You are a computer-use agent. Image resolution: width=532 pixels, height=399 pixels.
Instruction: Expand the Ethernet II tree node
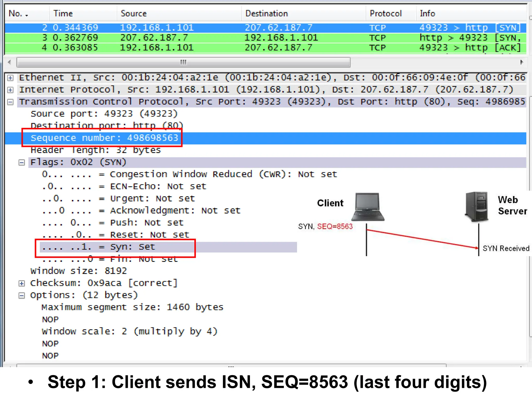10,78
